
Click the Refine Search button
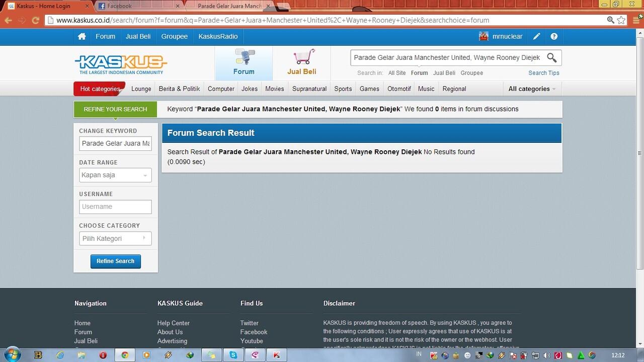[115, 261]
